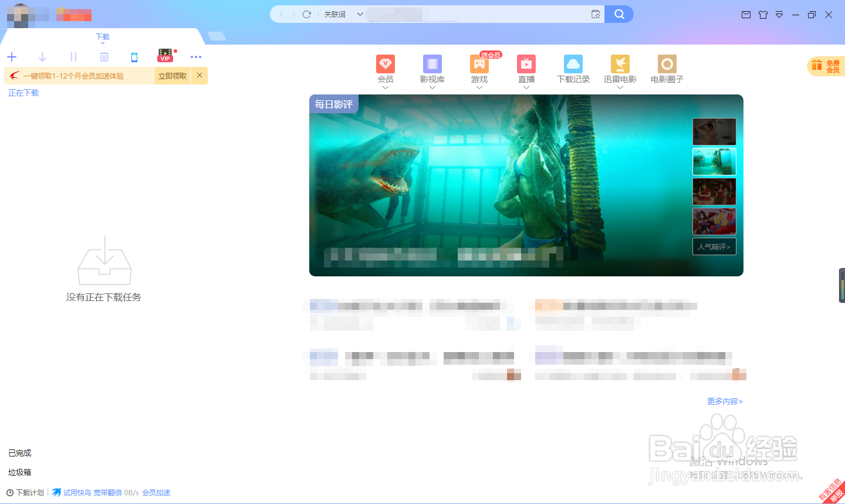Open the mobile phone icon

pos(134,57)
